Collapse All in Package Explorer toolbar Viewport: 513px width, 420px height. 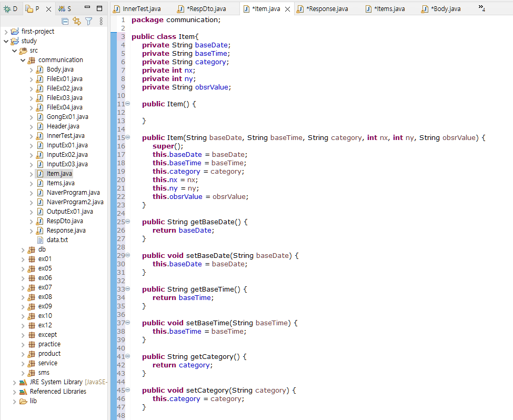coord(65,22)
